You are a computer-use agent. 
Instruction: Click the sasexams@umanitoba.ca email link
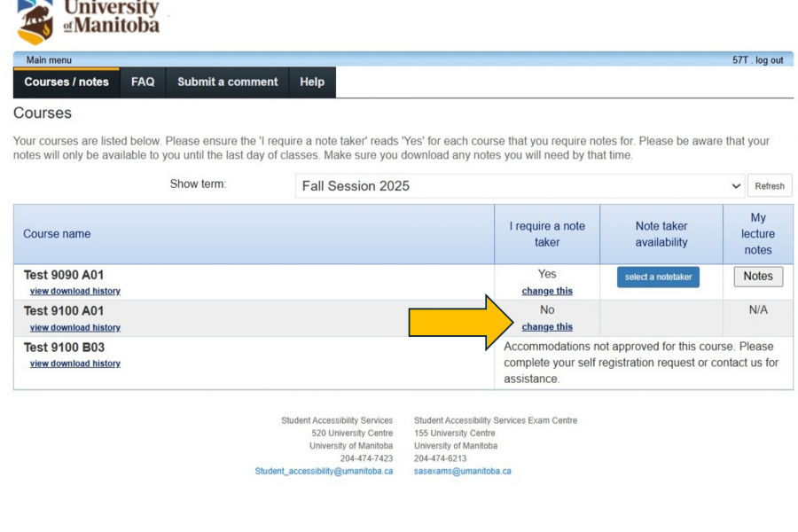click(x=462, y=471)
